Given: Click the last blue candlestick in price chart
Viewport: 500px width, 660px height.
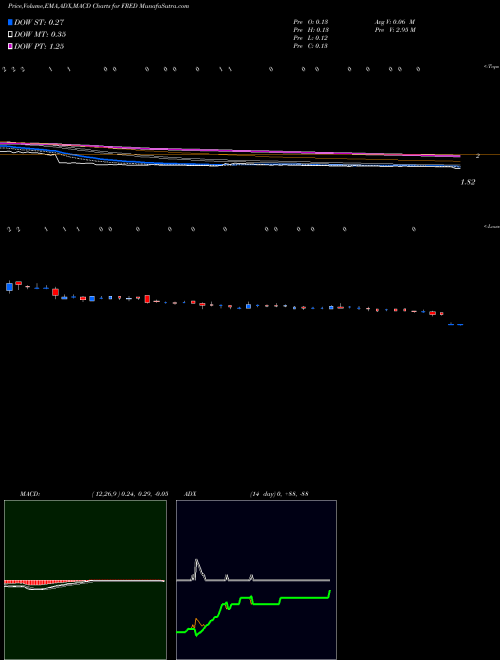Looking at the screenshot, I should (460, 325).
